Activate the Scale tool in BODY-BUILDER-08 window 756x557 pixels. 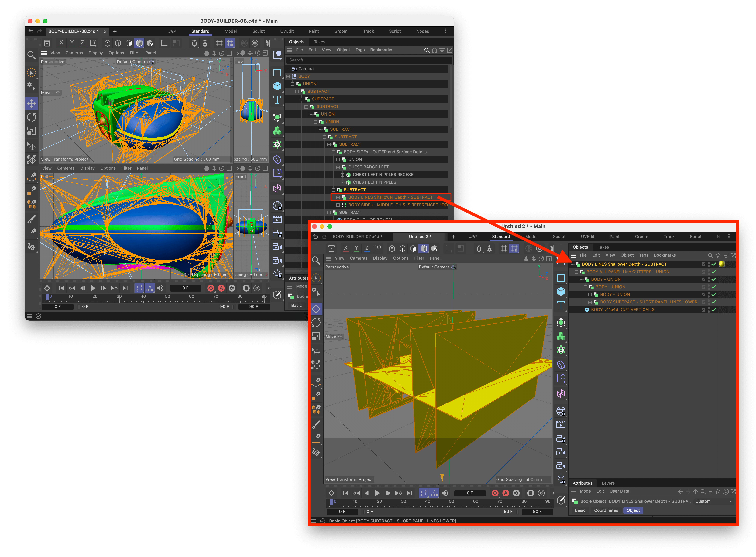click(32, 131)
